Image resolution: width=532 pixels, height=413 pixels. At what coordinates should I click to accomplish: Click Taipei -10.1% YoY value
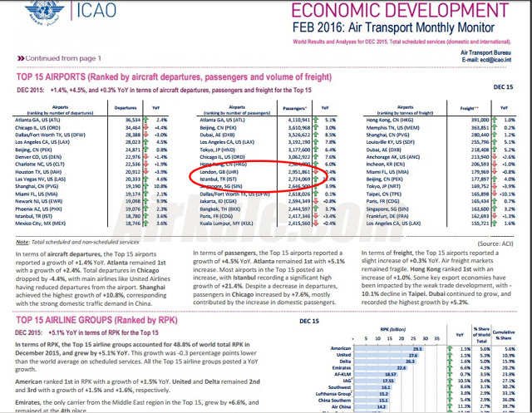(x=508, y=194)
